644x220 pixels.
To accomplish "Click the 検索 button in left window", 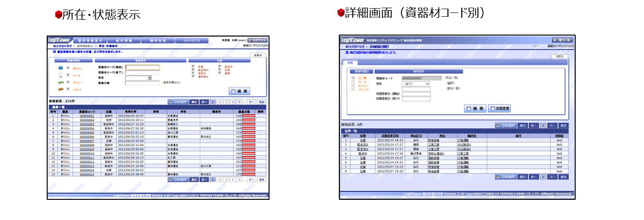I will 239,90.
